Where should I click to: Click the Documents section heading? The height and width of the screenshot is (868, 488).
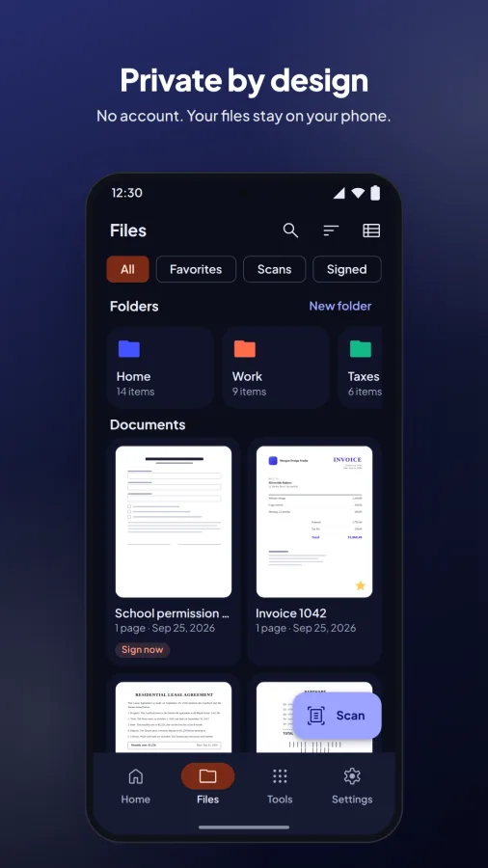tap(148, 424)
